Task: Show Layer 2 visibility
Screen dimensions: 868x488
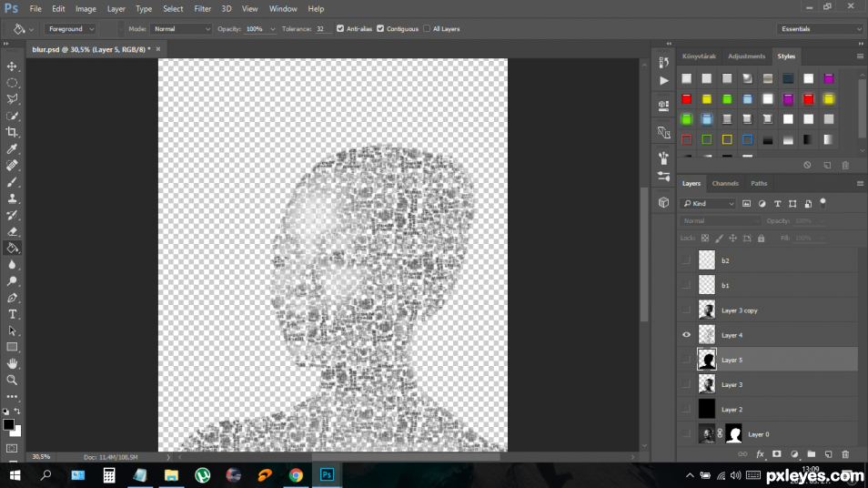Action: pos(686,410)
